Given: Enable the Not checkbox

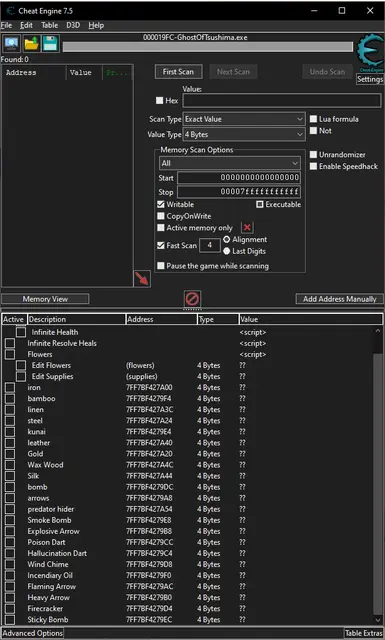Looking at the screenshot, I should click(x=314, y=131).
